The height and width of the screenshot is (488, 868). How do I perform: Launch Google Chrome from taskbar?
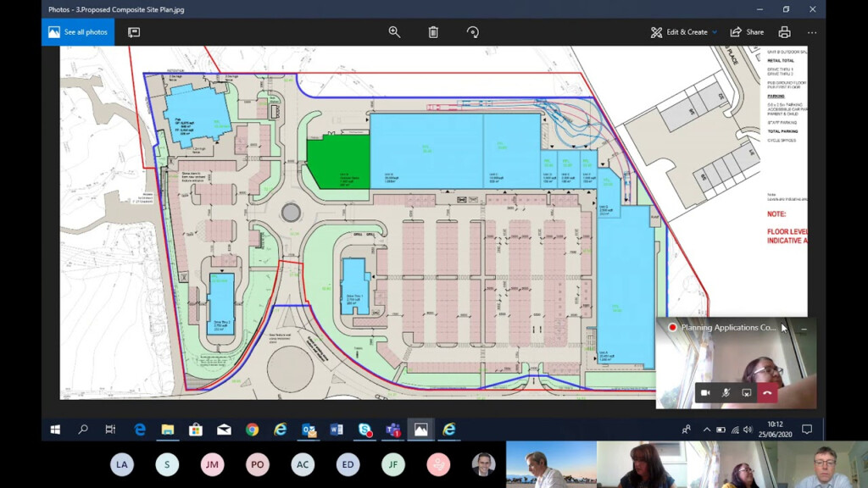(253, 430)
